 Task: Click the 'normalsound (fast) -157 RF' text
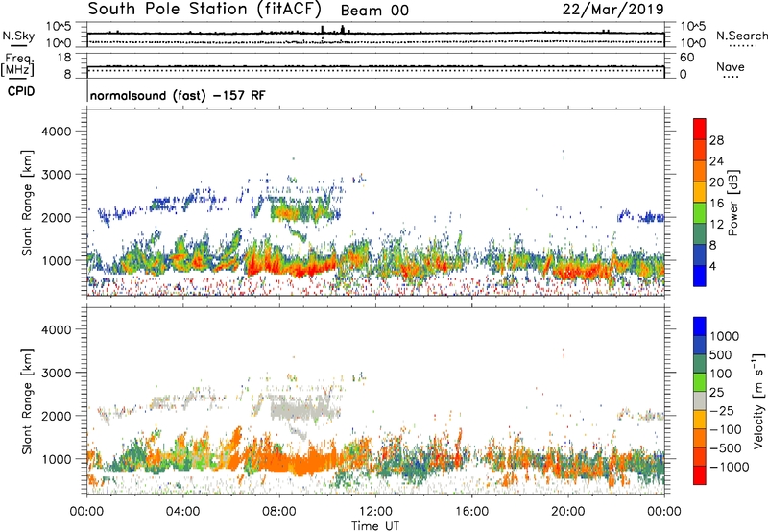(x=178, y=95)
